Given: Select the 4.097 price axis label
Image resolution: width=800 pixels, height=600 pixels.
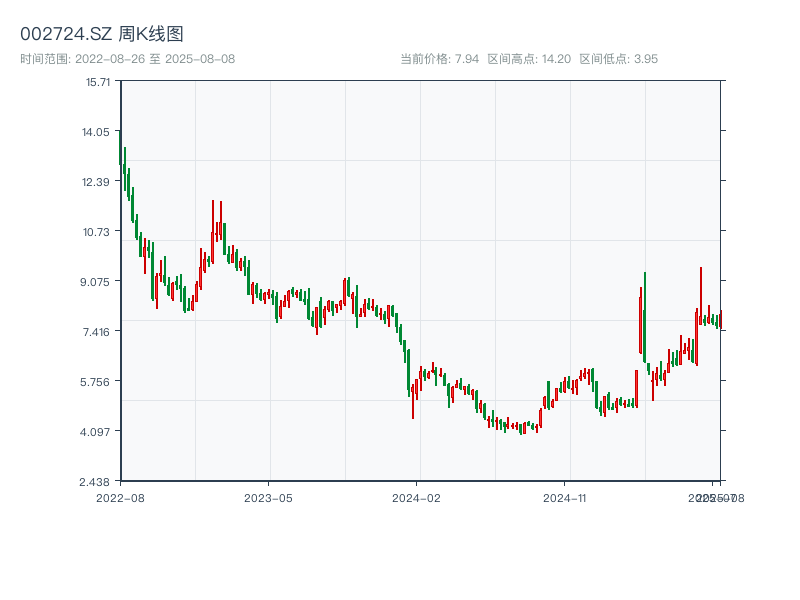Looking at the screenshot, I should (x=98, y=431).
